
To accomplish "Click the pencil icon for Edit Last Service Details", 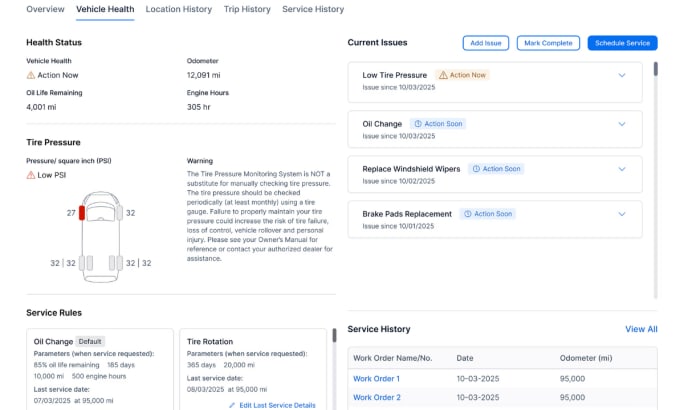I will (232, 405).
